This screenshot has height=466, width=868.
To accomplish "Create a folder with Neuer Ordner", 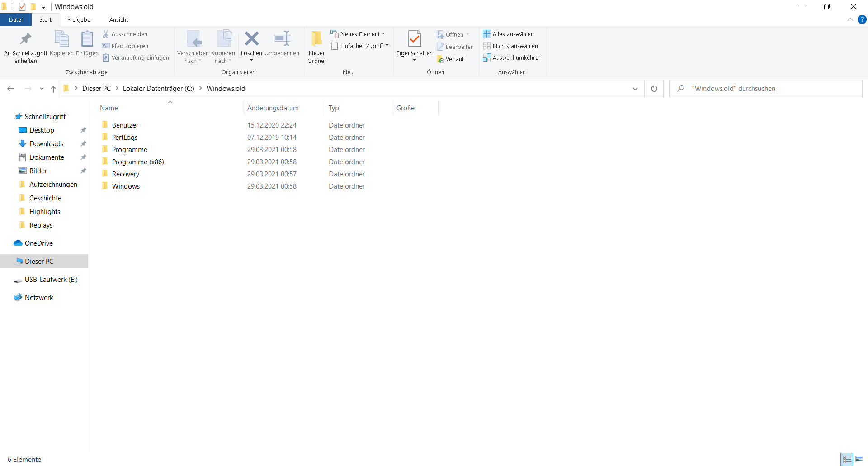I will tap(317, 47).
